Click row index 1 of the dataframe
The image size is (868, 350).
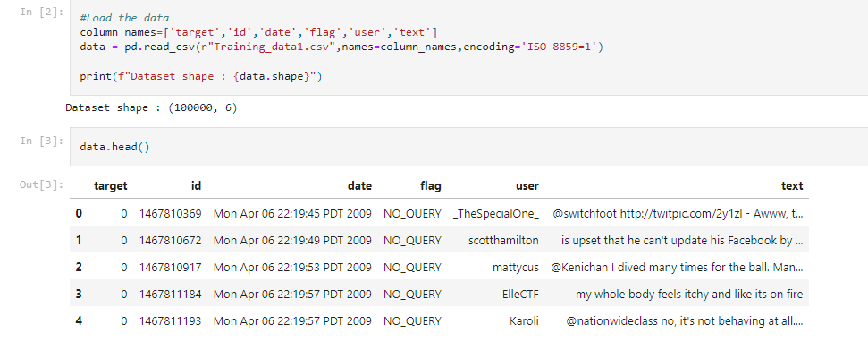[x=79, y=241]
